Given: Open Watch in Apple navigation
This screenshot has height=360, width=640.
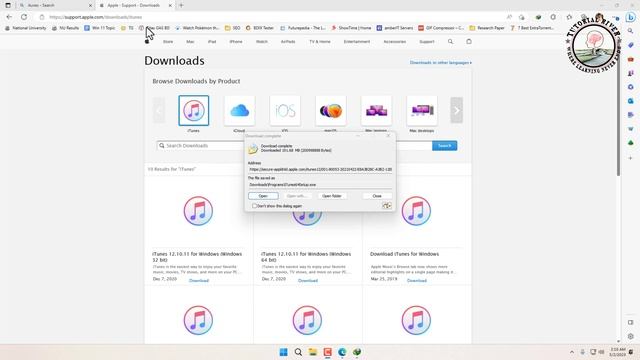Looking at the screenshot, I should pyautogui.click(x=262, y=42).
